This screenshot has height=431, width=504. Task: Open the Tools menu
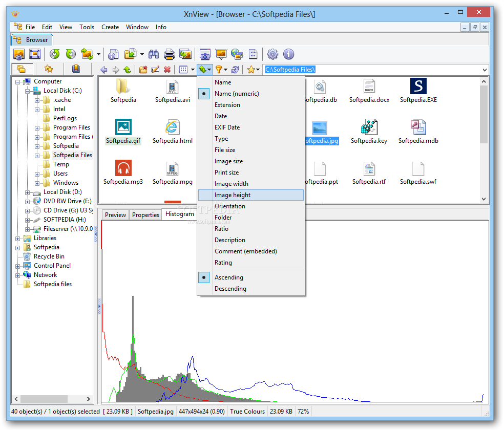click(87, 27)
